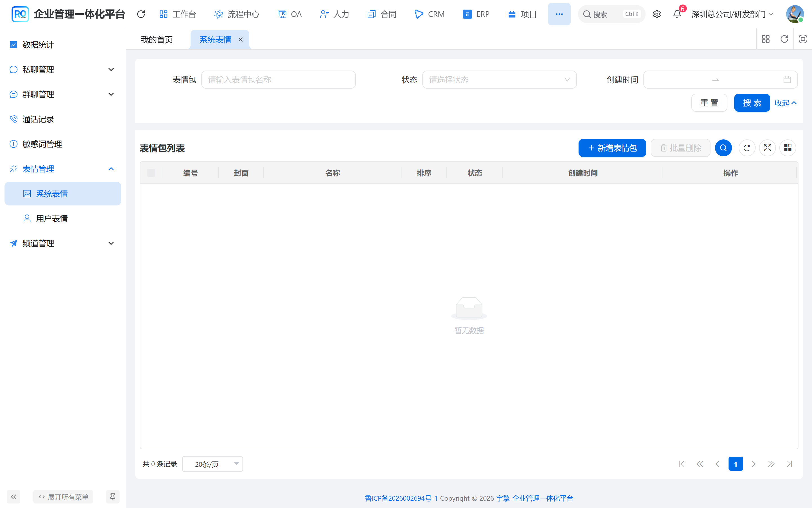Click 新增表情包 button

pos(612,148)
